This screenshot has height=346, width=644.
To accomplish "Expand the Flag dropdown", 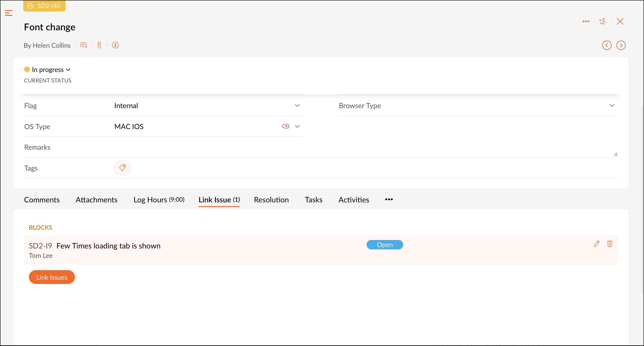I will pos(297,106).
